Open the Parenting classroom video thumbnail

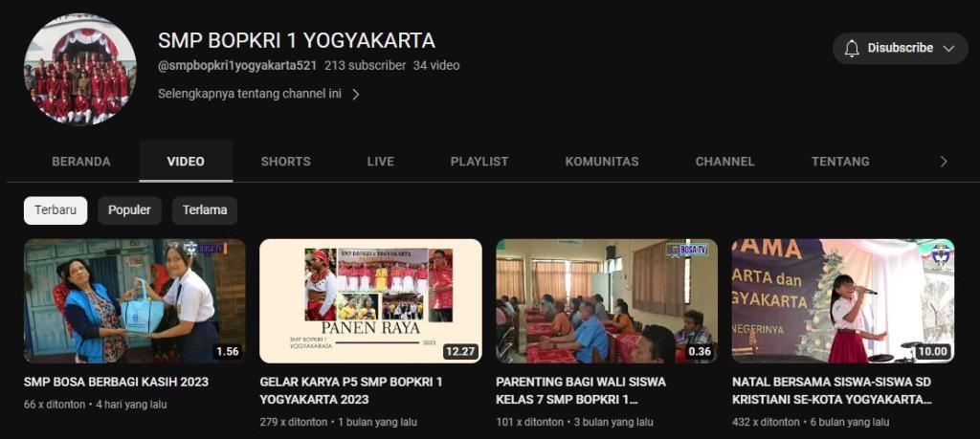tap(607, 301)
